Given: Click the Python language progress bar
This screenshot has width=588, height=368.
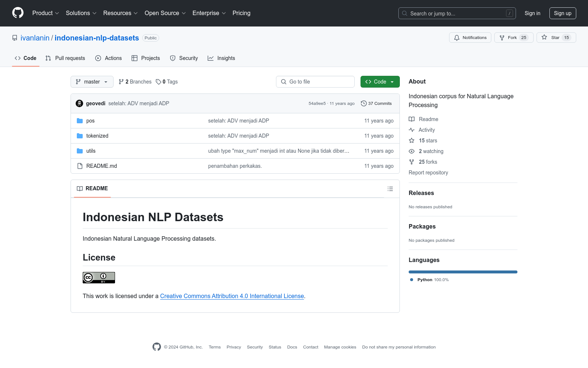Looking at the screenshot, I should tap(463, 272).
